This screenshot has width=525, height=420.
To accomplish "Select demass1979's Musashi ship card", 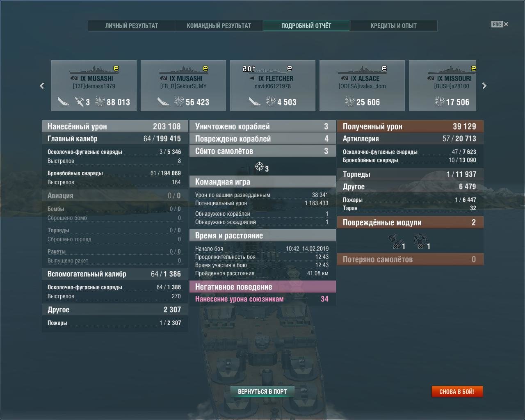I will (94, 85).
